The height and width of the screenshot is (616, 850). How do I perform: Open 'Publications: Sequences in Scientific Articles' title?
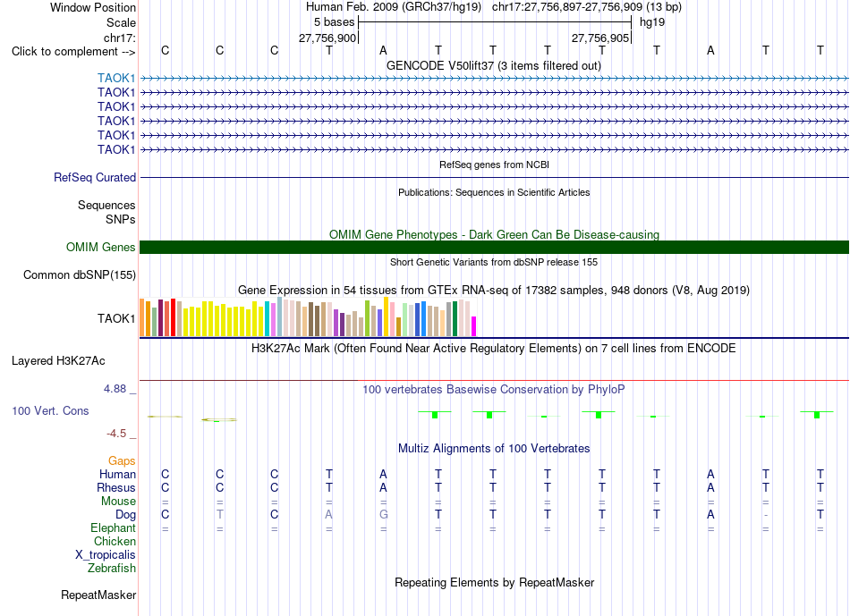tap(494, 193)
